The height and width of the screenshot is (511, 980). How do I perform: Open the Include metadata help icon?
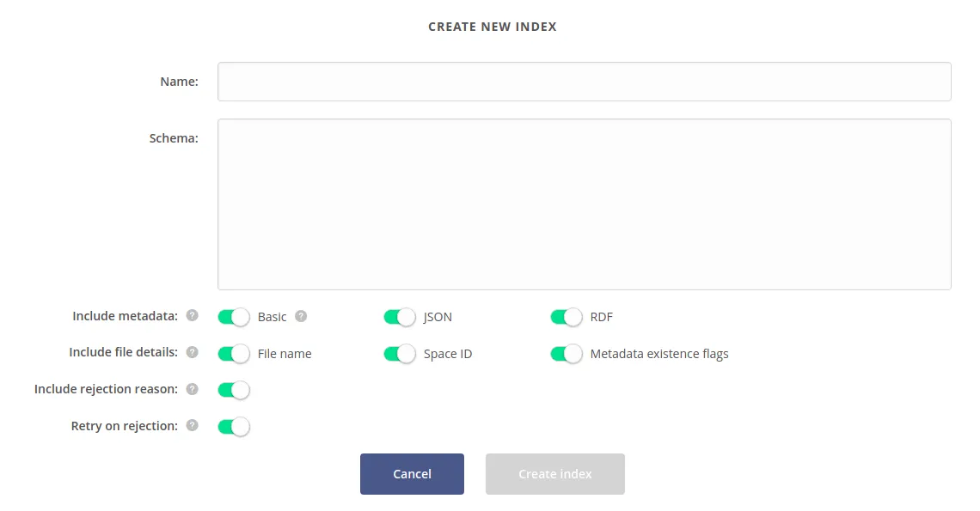point(192,316)
